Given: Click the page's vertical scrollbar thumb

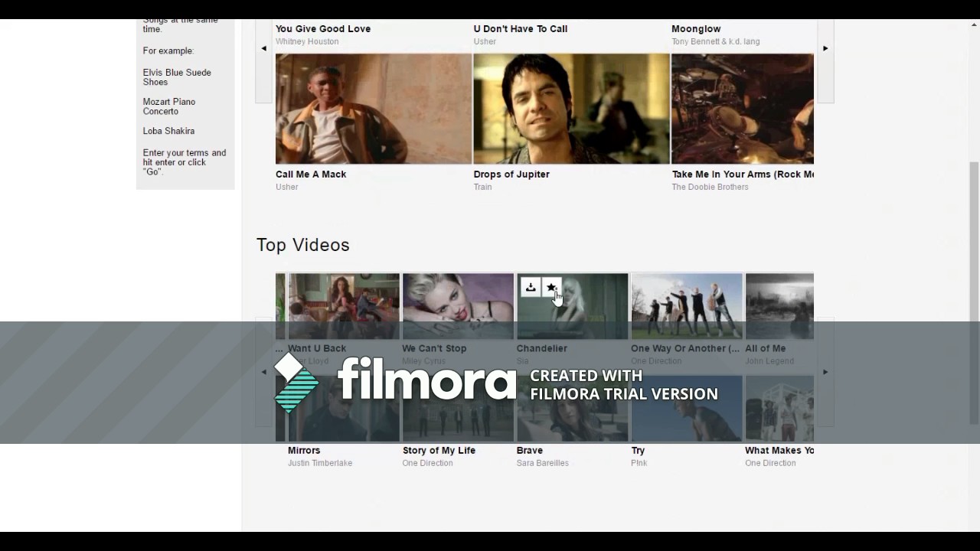Looking at the screenshot, I should pos(974,292).
